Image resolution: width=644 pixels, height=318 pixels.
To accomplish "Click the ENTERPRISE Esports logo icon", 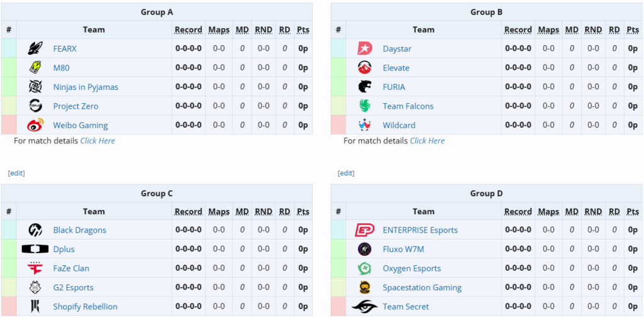I will coord(365,230).
